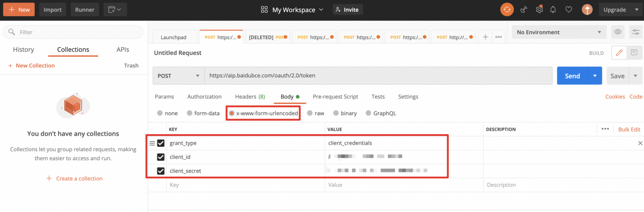Click the collections box illustration

[x=73, y=106]
